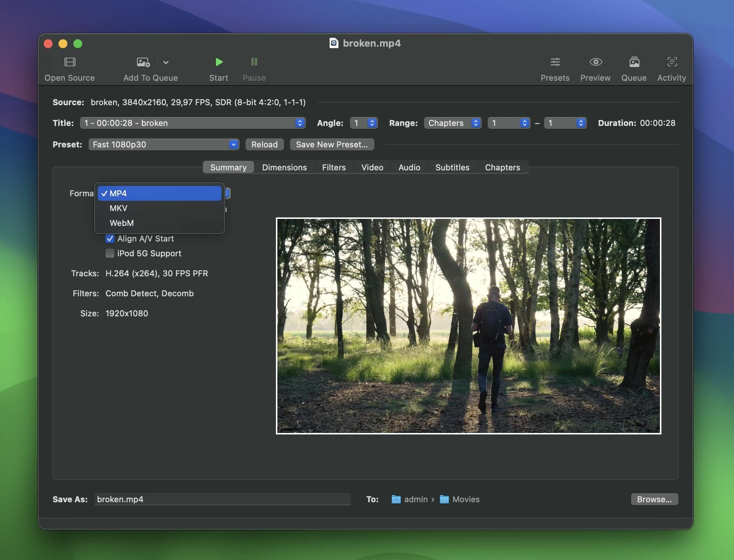
Task: Click the Save New Preset button
Action: click(x=331, y=144)
